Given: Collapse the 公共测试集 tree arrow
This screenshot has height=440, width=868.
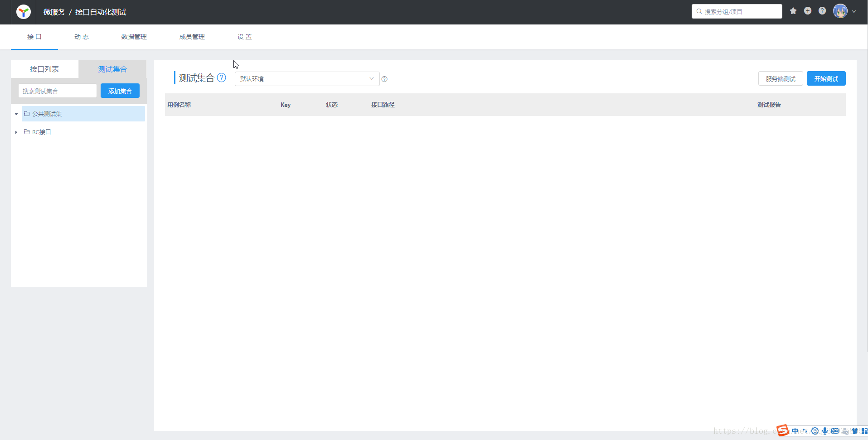Looking at the screenshot, I should 16,114.
